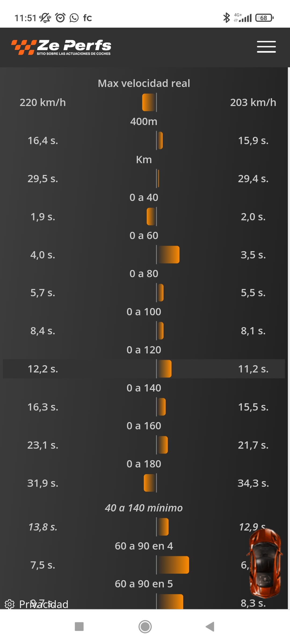
Task: Tap the Android back triangle
Action: (210, 627)
